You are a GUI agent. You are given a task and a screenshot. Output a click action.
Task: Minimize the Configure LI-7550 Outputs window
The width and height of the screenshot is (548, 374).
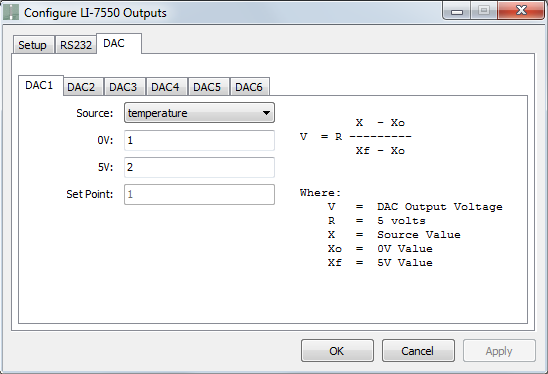(x=456, y=10)
